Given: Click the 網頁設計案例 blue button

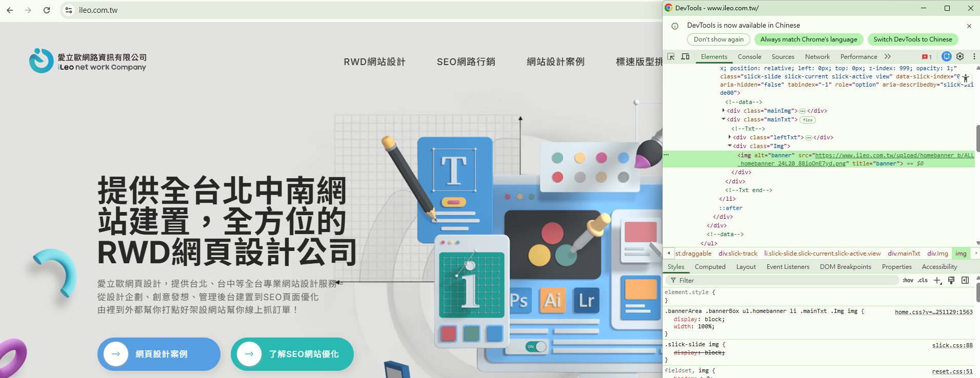Looking at the screenshot, I should pos(159,354).
